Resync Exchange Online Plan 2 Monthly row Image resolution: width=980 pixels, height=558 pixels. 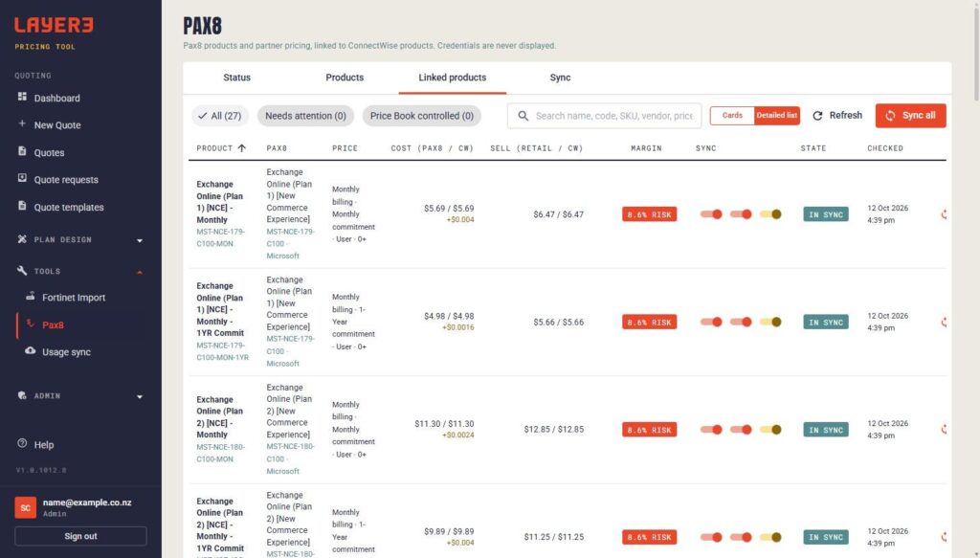tap(944, 430)
